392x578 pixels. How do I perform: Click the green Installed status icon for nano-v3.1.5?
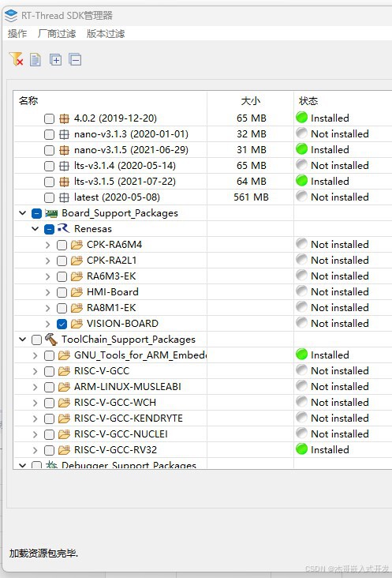click(301, 149)
